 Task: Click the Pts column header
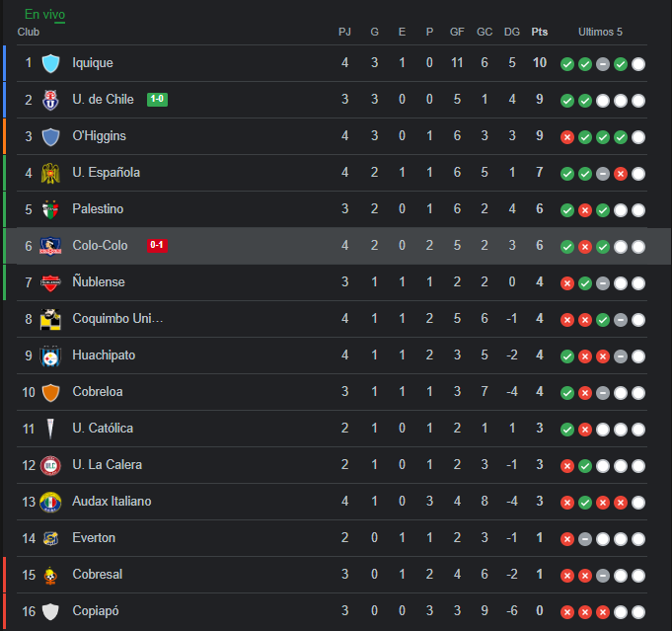point(539,32)
